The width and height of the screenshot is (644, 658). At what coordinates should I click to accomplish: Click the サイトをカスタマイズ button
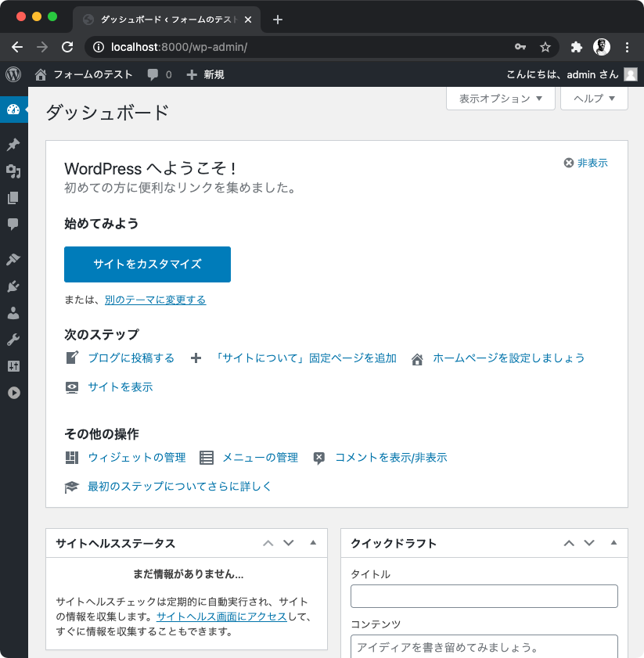tap(147, 264)
